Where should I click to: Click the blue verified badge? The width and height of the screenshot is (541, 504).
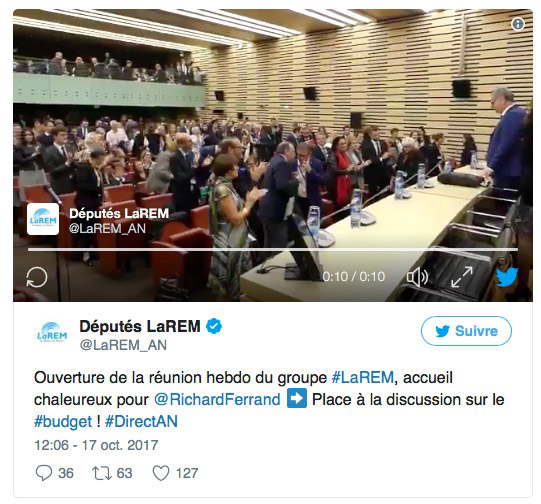click(214, 326)
